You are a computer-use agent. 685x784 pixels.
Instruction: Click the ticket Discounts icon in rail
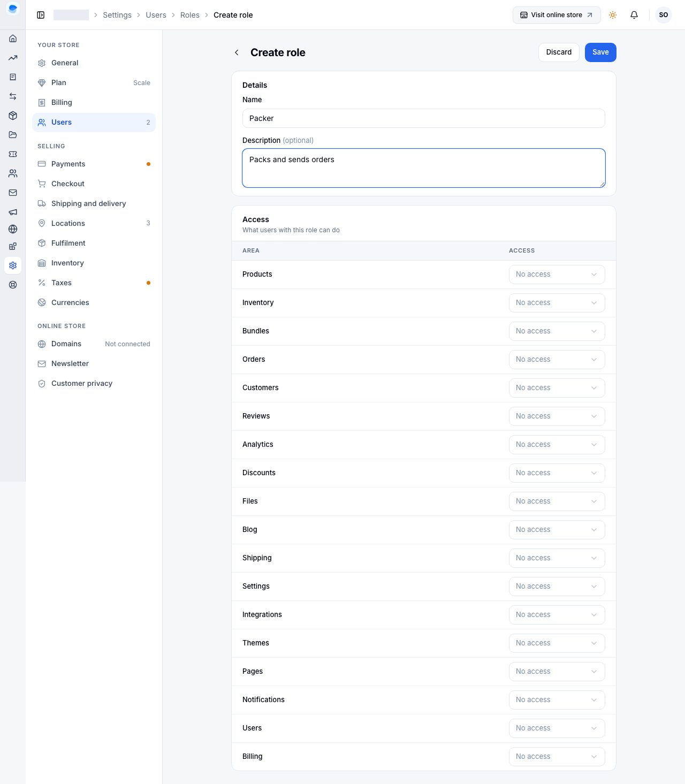click(x=13, y=154)
